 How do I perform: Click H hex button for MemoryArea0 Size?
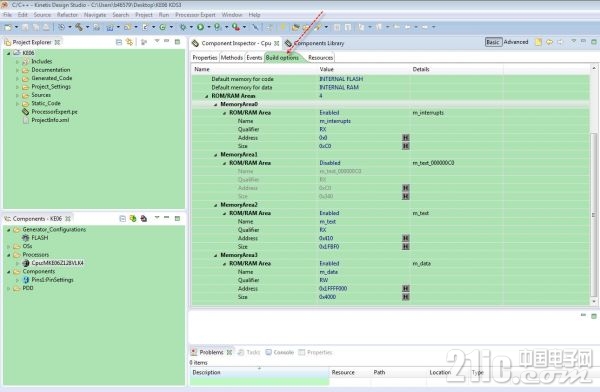tap(406, 146)
